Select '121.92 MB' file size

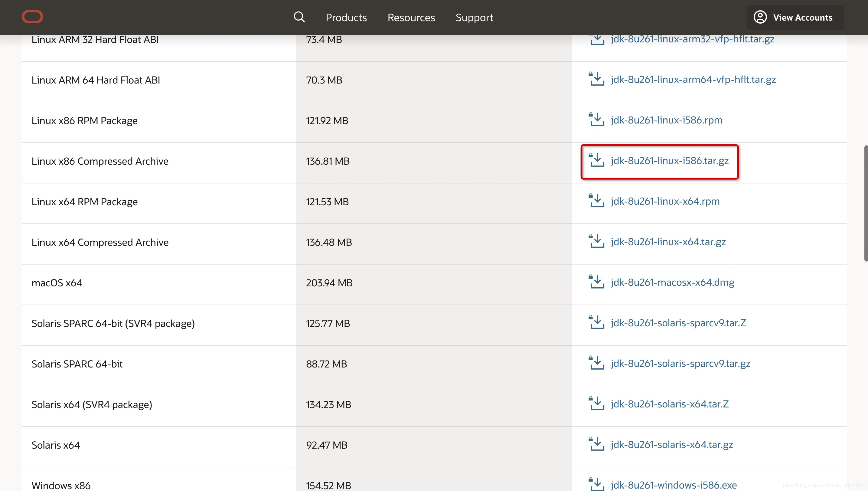click(x=327, y=121)
